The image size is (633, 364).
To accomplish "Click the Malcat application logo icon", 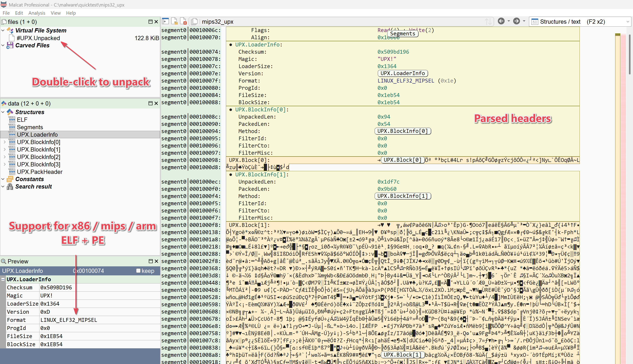I will (4, 5).
